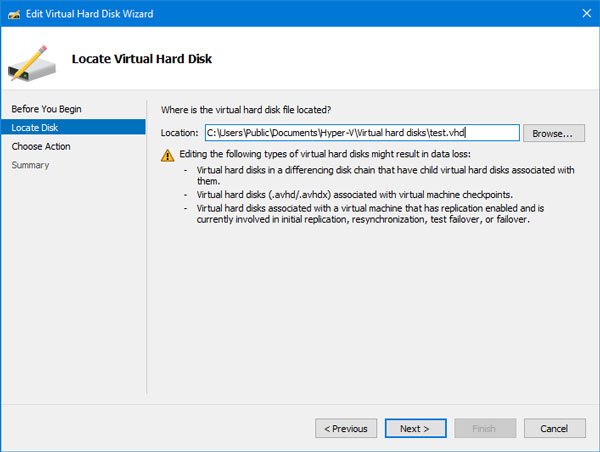
Task: Click the Locate Virtual Hard Disk heading
Action: pos(142,59)
